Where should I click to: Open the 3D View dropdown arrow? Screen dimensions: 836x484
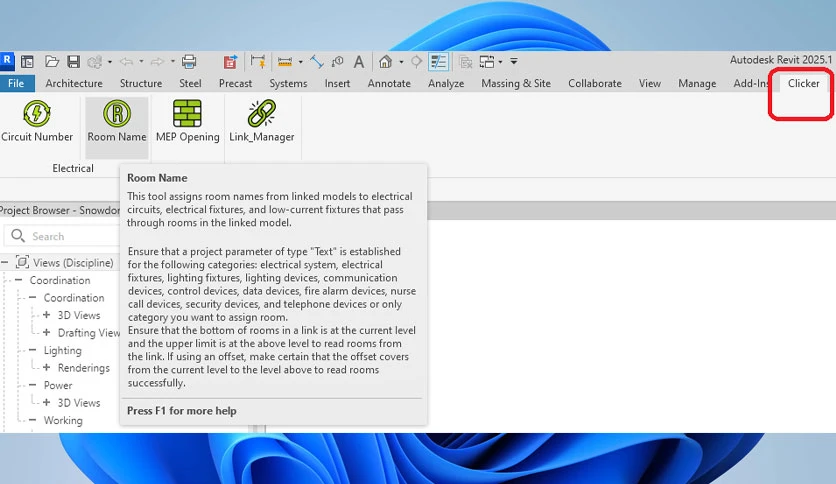401,62
